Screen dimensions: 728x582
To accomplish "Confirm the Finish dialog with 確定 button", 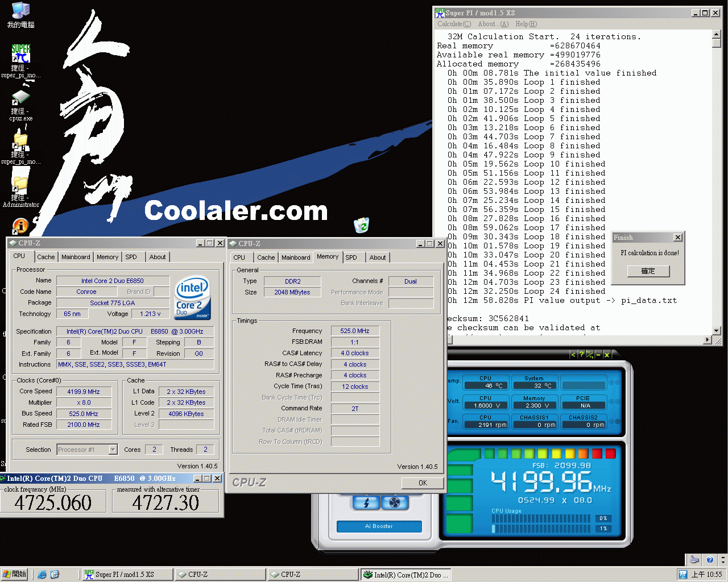I will [x=648, y=271].
